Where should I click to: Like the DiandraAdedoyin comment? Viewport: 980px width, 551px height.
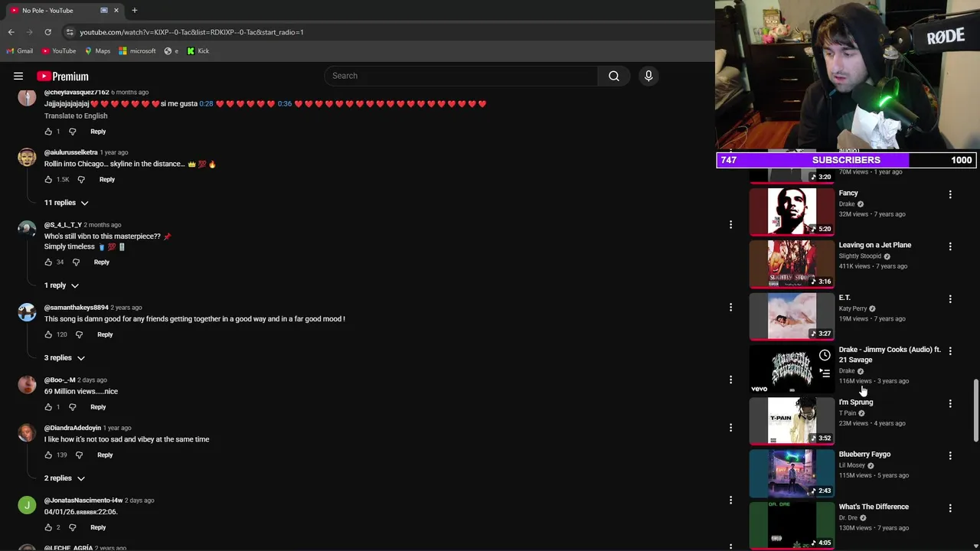point(48,455)
